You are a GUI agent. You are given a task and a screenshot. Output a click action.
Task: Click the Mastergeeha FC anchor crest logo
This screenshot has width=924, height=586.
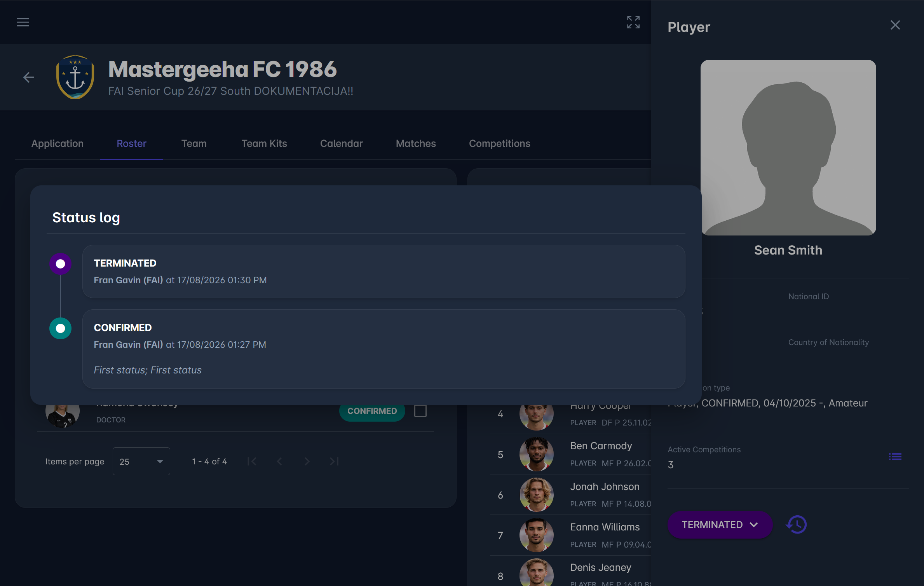pyautogui.click(x=75, y=77)
